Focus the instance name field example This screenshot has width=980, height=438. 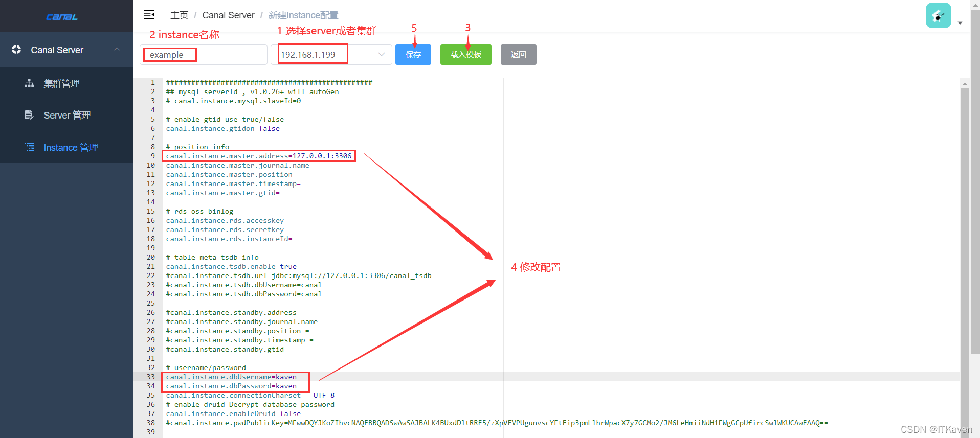click(204, 55)
